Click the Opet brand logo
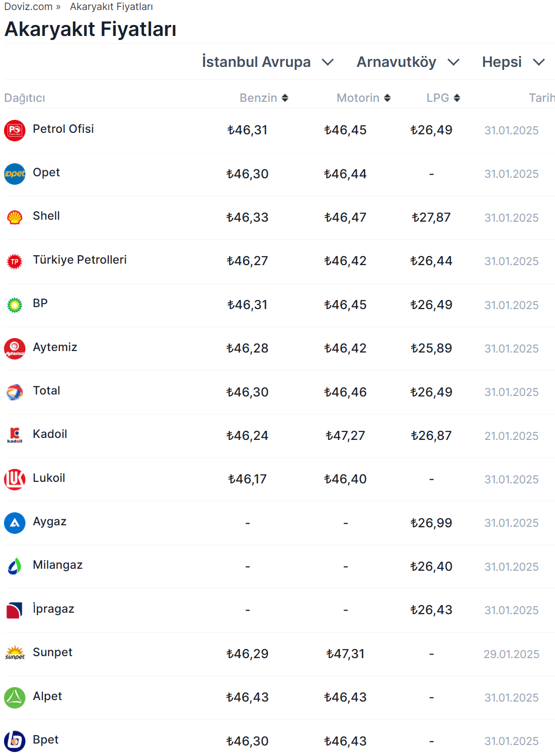The height and width of the screenshot is (756, 555). pyautogui.click(x=14, y=174)
